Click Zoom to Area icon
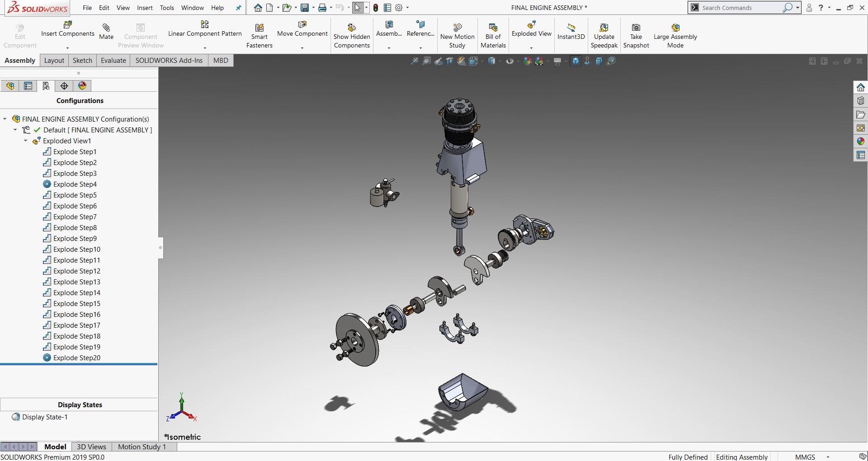The image size is (868, 461). point(426,61)
